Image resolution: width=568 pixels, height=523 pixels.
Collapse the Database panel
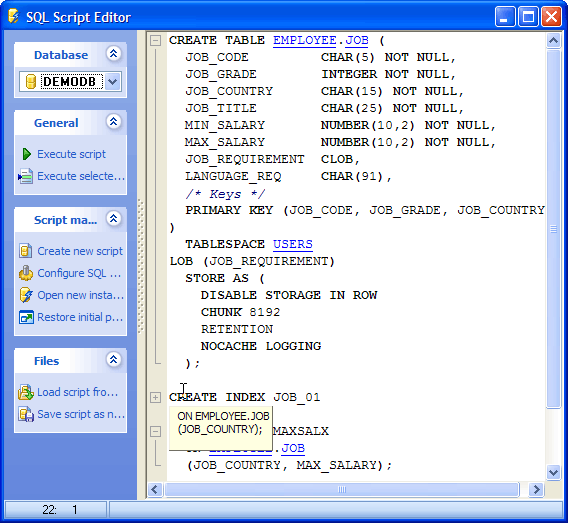[x=114, y=54]
